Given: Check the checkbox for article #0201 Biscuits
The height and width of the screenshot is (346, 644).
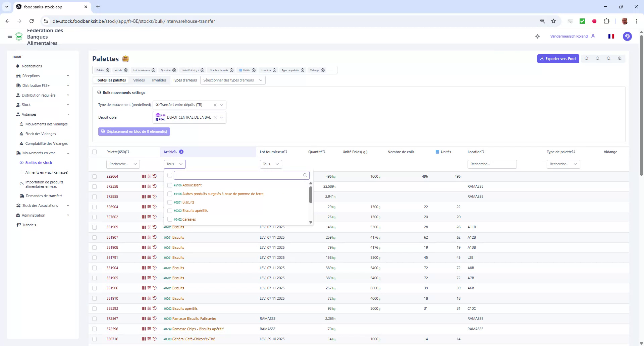Looking at the screenshot, I should (x=170, y=202).
